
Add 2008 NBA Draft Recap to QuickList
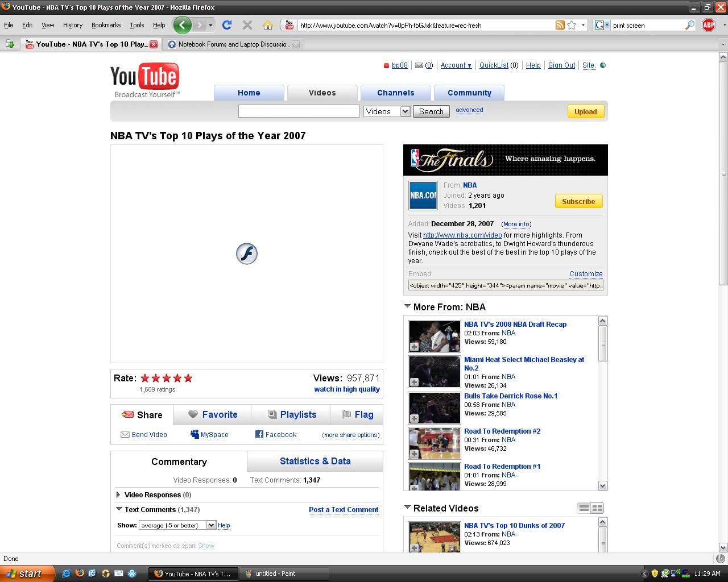pos(414,347)
